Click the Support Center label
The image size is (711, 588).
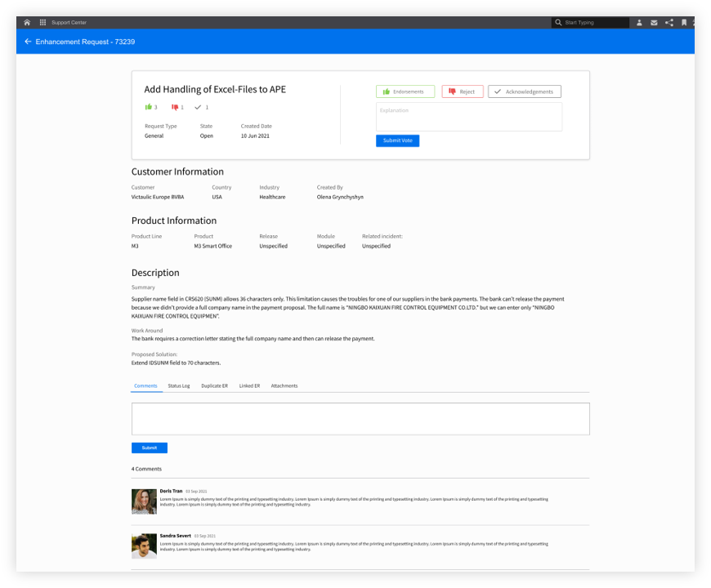tap(69, 22)
